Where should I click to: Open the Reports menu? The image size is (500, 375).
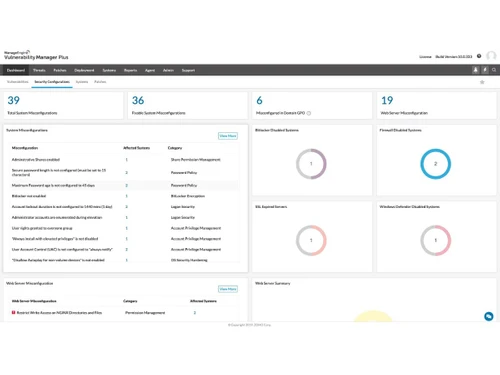pyautogui.click(x=131, y=70)
